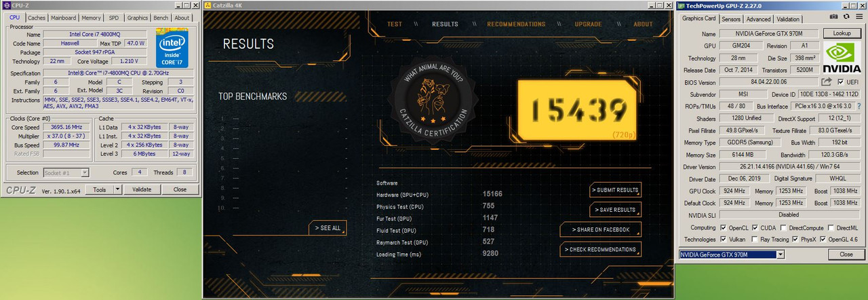
Task: Click the Hardware (GPU+CPU) score 15166
Action: pyautogui.click(x=493, y=194)
